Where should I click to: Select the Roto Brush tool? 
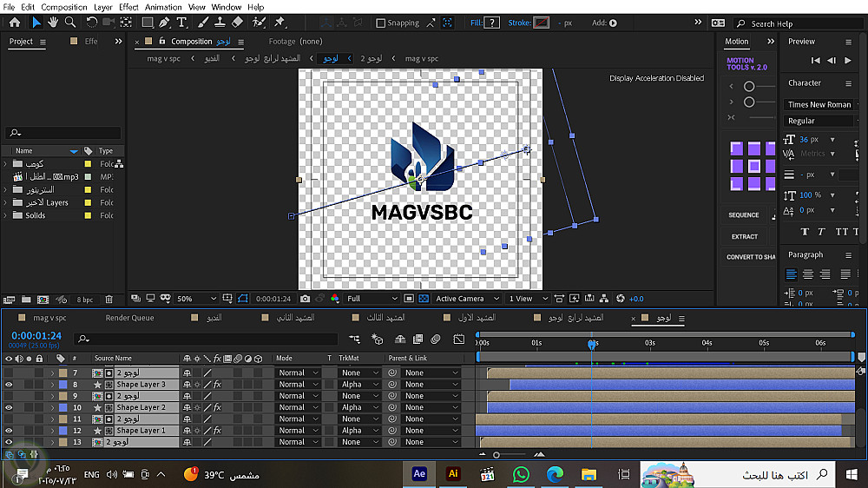259,23
